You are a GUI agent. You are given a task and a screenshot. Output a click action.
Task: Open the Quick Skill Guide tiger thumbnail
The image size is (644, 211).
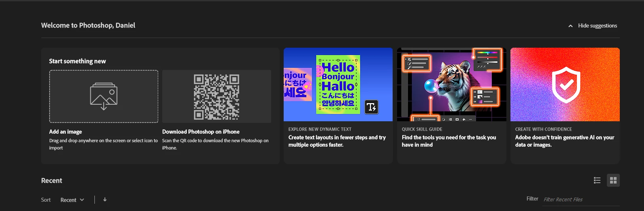(x=452, y=84)
